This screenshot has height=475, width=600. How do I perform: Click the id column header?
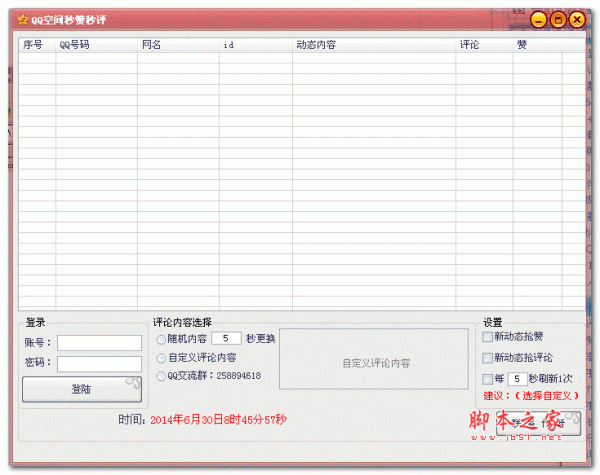256,45
